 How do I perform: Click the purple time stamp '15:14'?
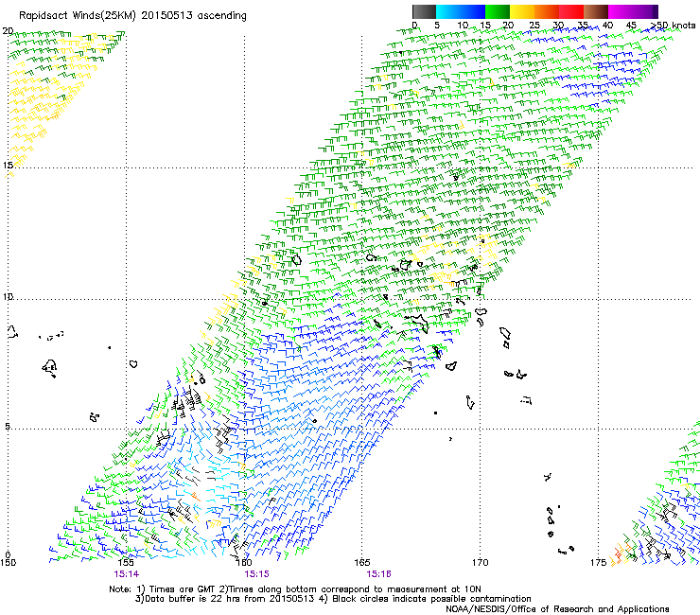pyautogui.click(x=127, y=574)
